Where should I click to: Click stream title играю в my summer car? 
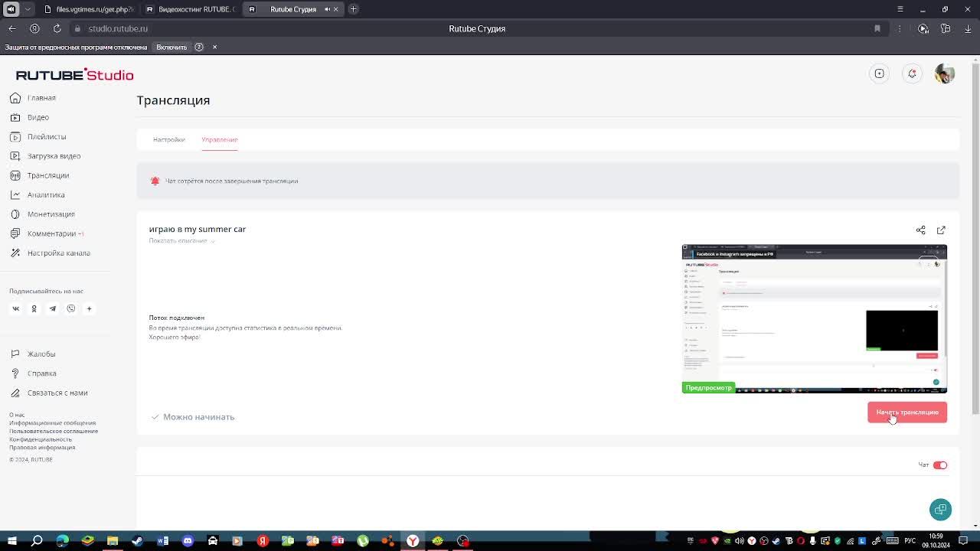(198, 230)
